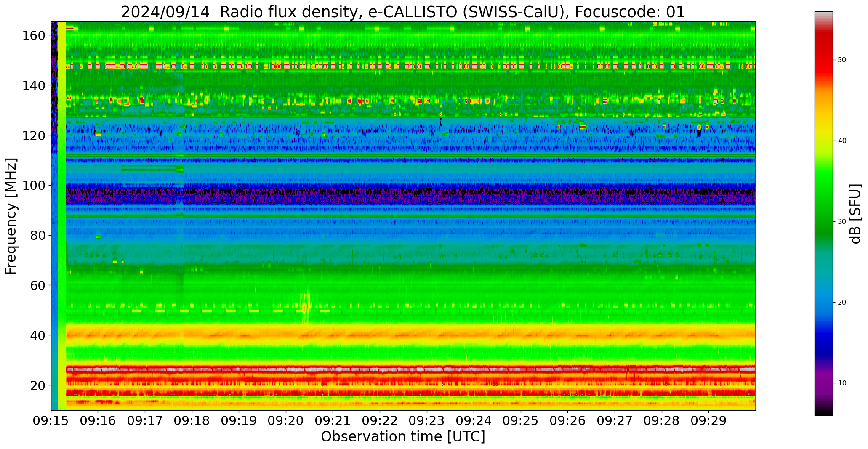Click the 100 frequency tick label
Image resolution: width=868 pixels, height=449 pixels.
tap(34, 185)
